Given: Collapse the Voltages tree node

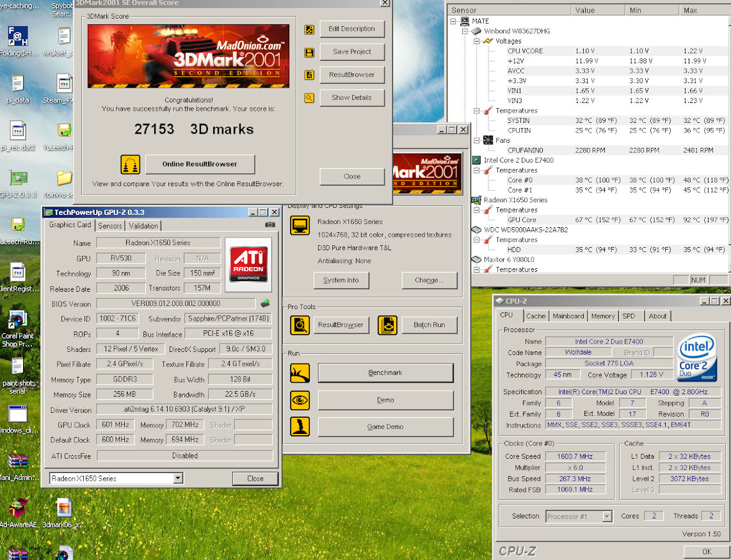Looking at the screenshot, I should pyautogui.click(x=476, y=41).
